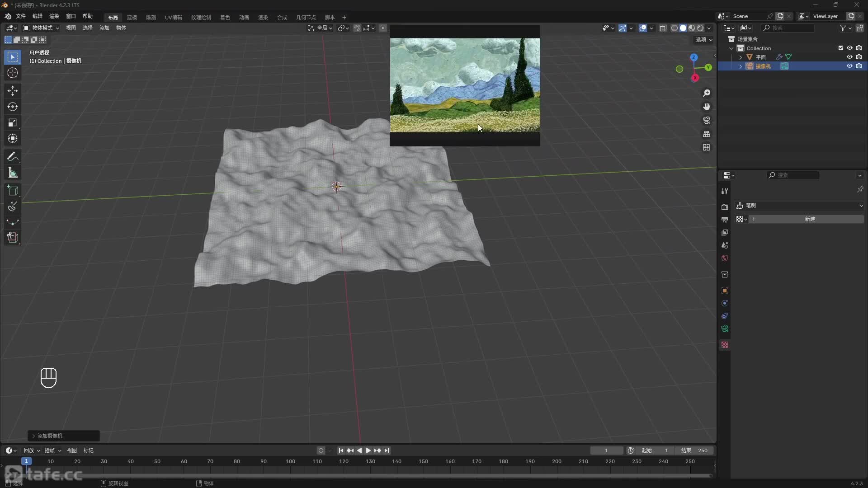The image size is (868, 488).
Task: Select the Box Select tool
Action: tap(13, 57)
